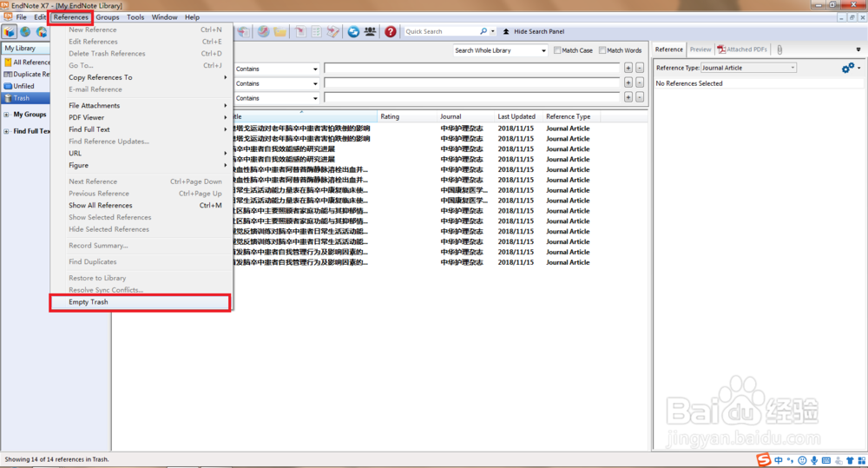Click the Quick Search magnifier icon

coord(483,31)
